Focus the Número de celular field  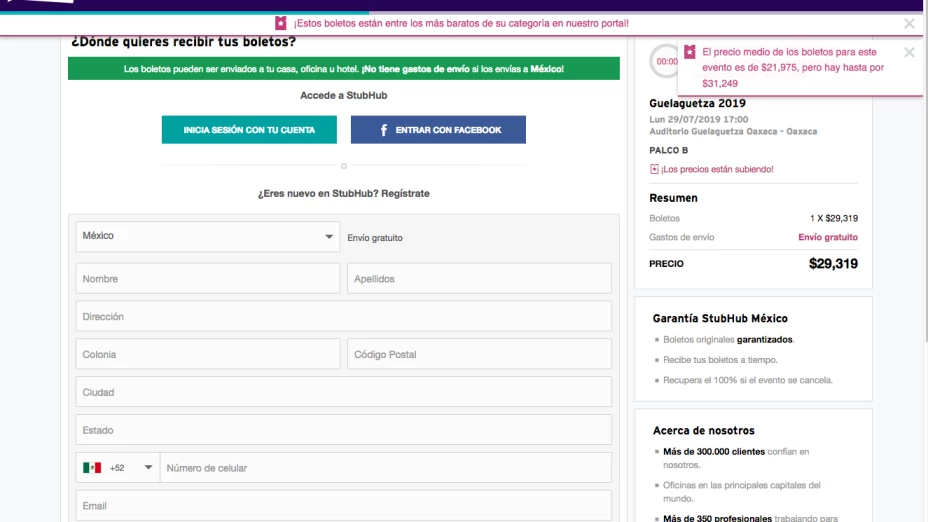pos(386,468)
